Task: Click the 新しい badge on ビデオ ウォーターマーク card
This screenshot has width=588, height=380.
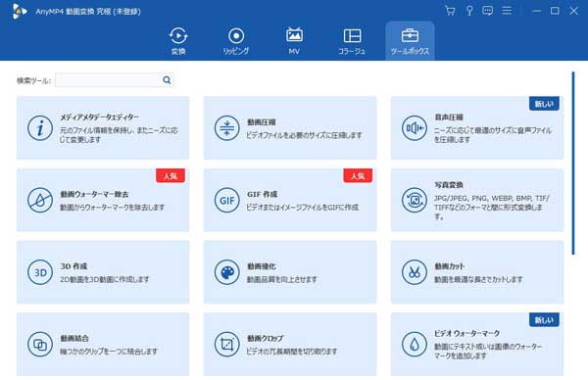Action: (x=544, y=319)
